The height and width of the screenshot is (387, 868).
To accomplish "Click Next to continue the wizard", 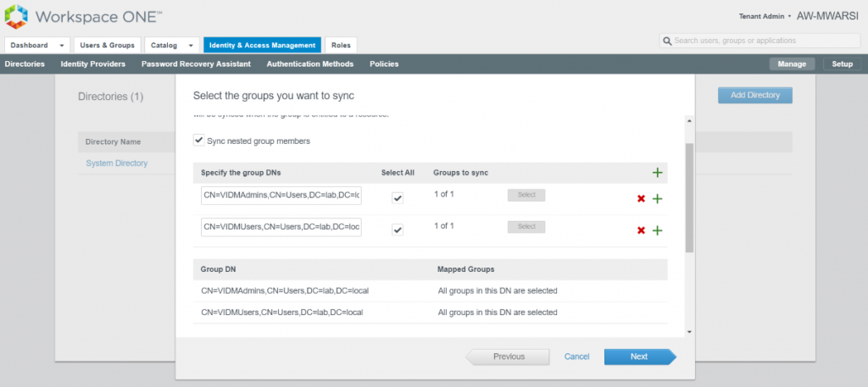I will (640, 357).
